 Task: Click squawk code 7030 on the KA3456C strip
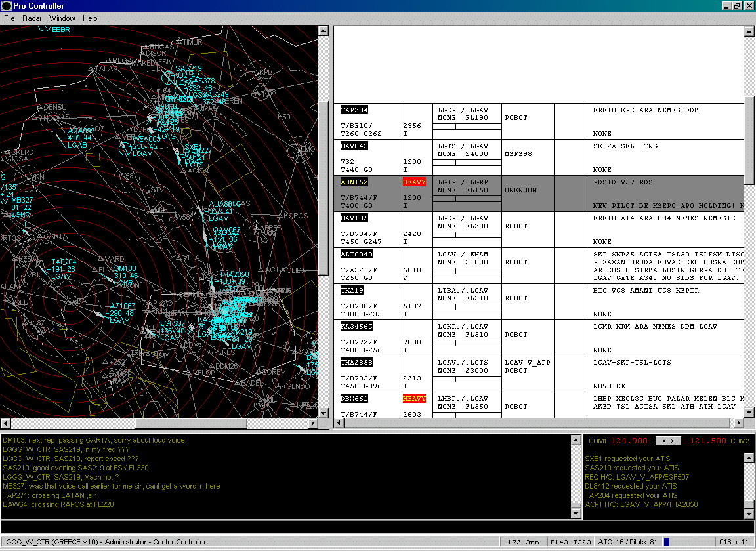(x=411, y=342)
